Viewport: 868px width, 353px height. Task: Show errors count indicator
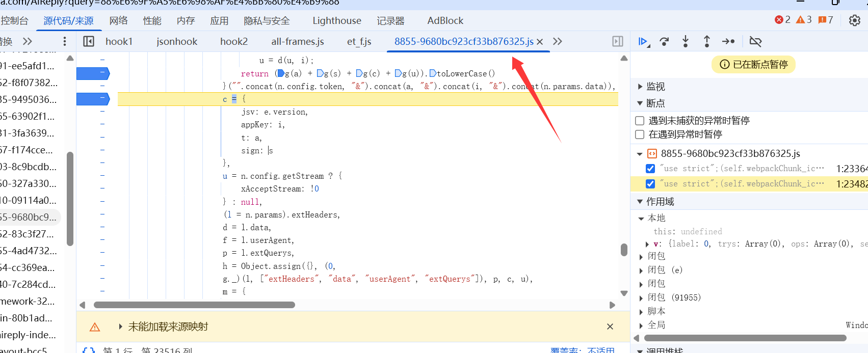point(782,20)
